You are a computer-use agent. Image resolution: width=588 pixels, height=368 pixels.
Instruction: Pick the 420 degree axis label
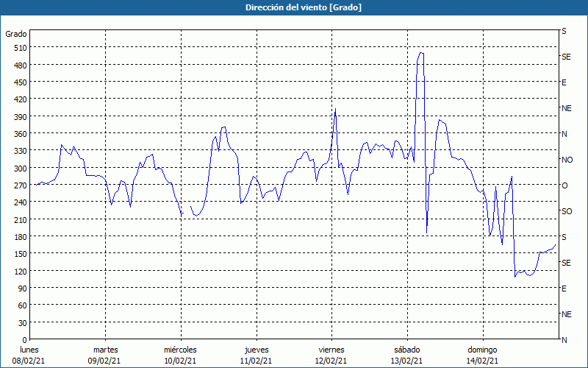[x=21, y=99]
